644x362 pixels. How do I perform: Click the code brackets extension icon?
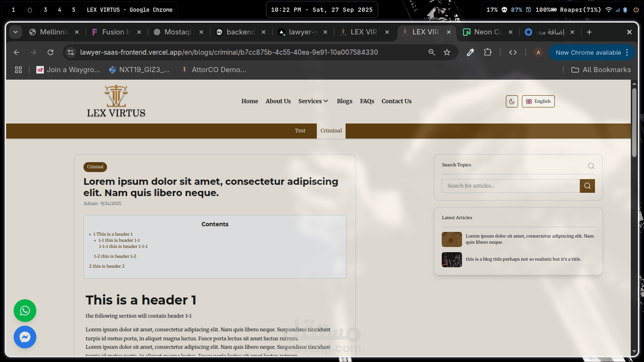coord(513,52)
